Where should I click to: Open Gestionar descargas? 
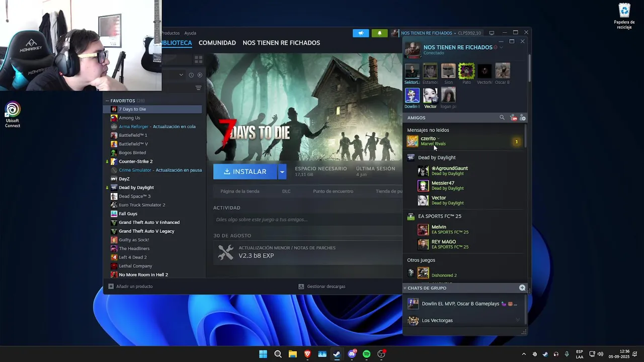pyautogui.click(x=322, y=287)
